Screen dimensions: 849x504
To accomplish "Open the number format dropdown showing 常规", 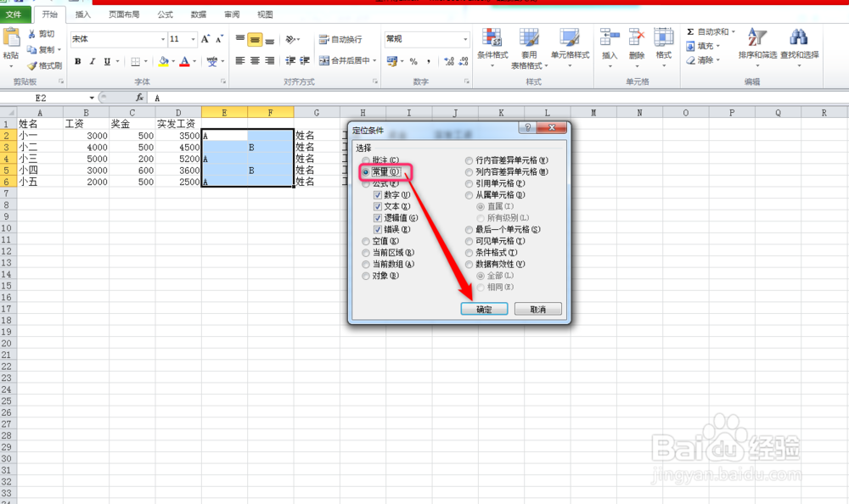I will click(466, 38).
